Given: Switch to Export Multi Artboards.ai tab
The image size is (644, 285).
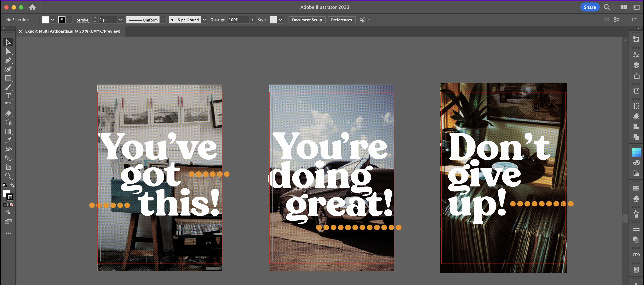Looking at the screenshot, I should (x=72, y=31).
